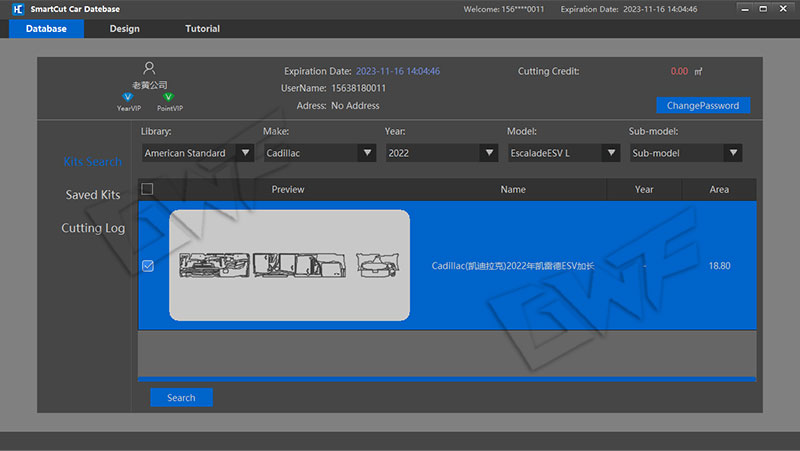Toggle the select-all checkbox in table header

147,189
